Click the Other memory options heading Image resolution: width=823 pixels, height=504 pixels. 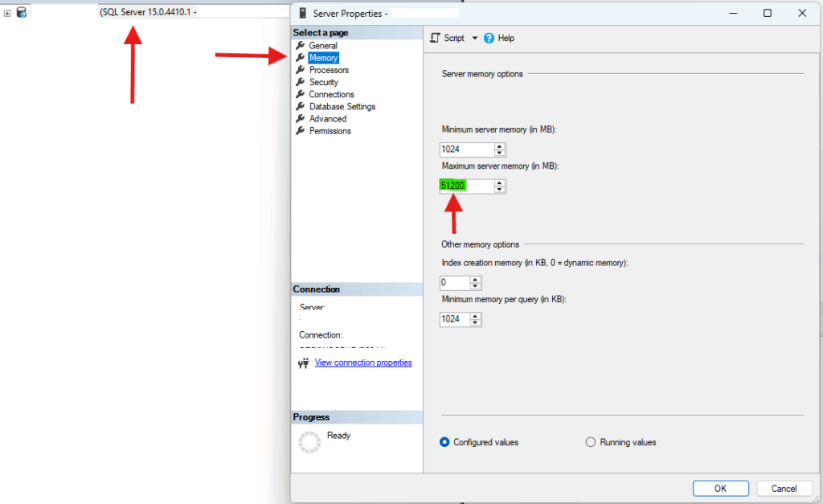coord(481,244)
